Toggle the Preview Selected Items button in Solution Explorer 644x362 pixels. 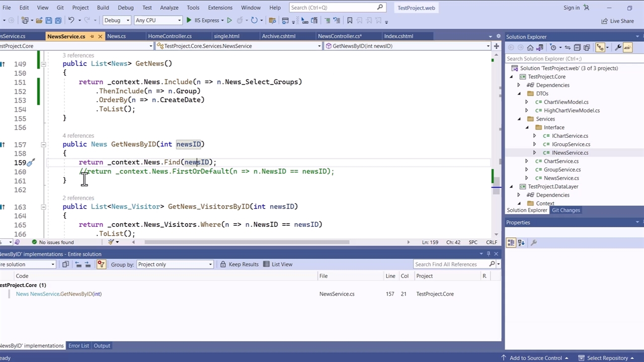point(627,47)
